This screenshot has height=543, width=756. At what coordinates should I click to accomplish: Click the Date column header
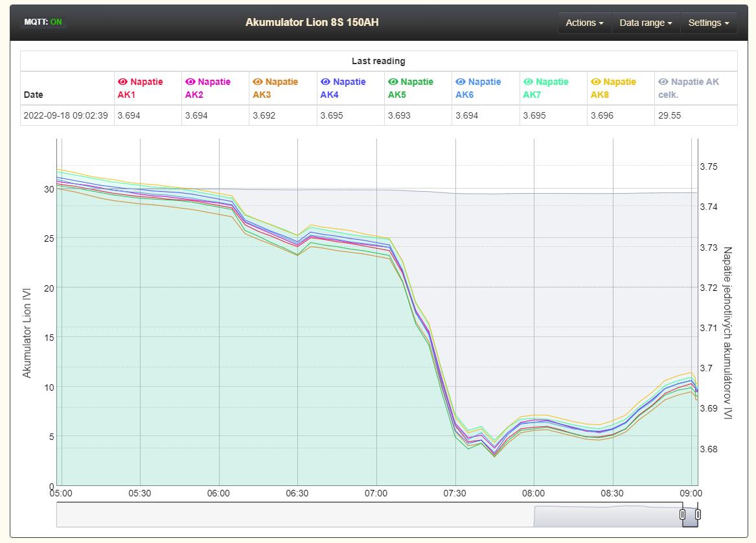(34, 95)
